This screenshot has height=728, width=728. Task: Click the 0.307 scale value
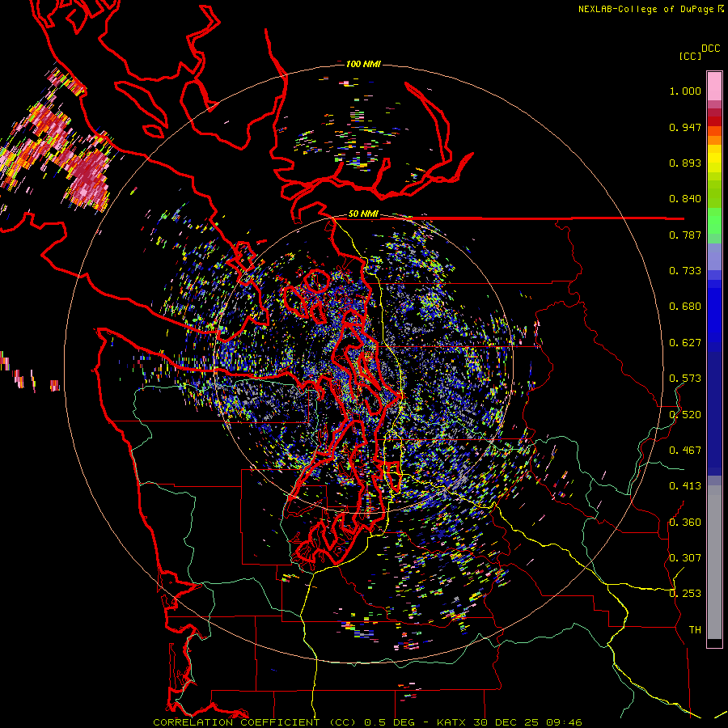tap(685, 558)
